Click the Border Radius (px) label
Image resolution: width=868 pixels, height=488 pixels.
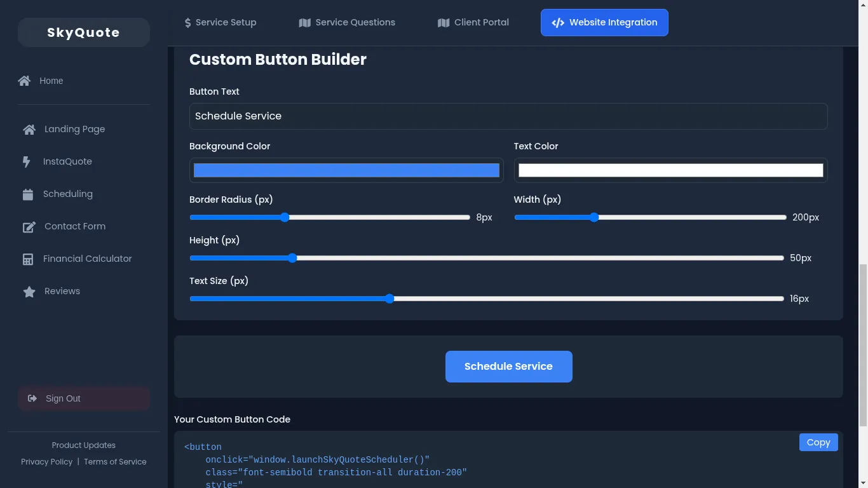[231, 200]
